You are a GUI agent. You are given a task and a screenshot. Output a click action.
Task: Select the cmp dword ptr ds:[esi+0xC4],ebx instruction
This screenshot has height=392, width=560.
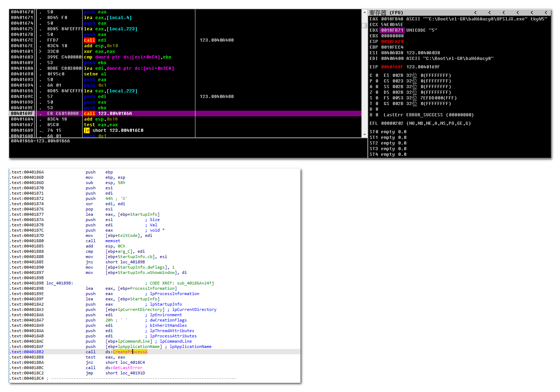pyautogui.click(x=128, y=57)
